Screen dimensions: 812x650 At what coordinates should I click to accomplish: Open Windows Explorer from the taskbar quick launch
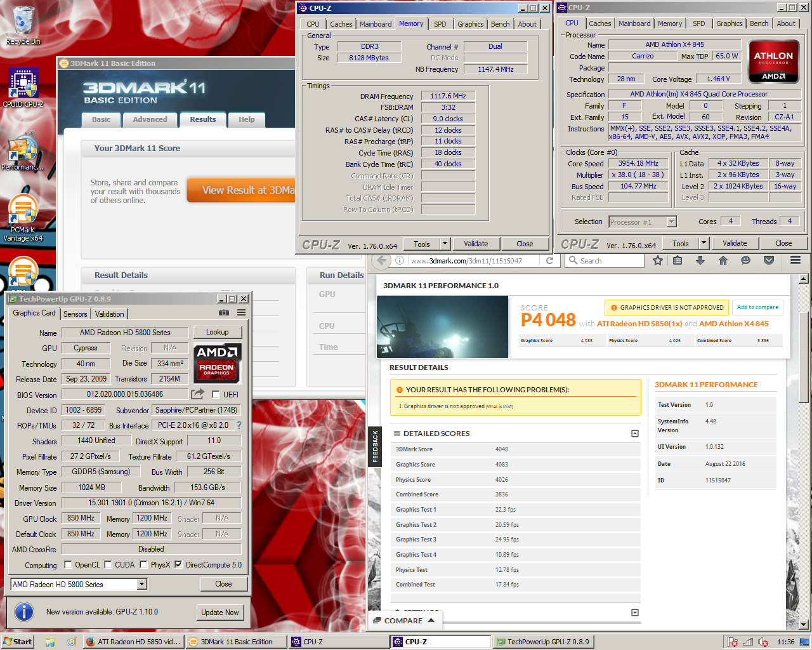pyautogui.click(x=50, y=642)
